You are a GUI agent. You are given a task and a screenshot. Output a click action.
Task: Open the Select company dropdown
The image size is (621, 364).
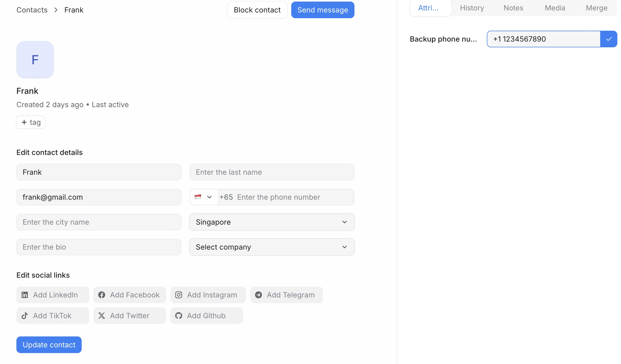[272, 247]
